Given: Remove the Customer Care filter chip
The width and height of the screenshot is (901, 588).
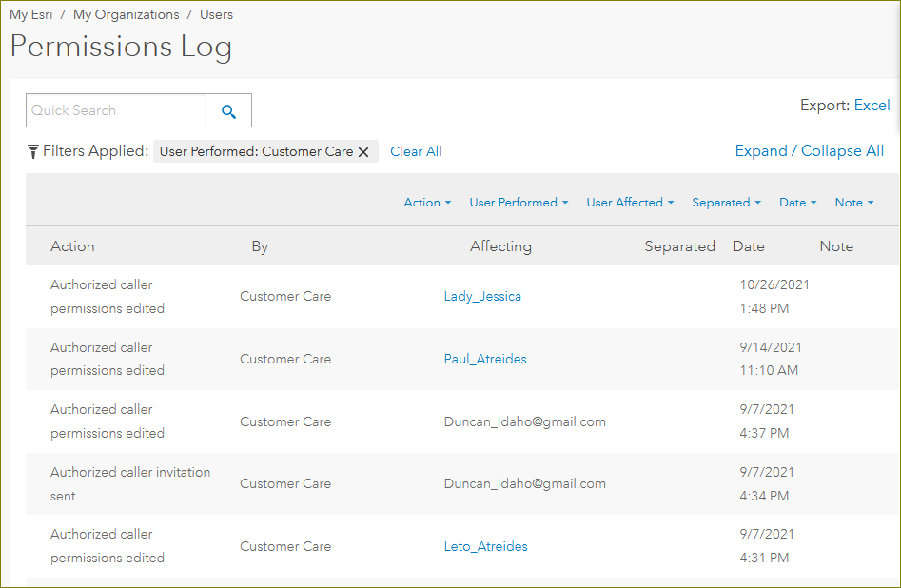Looking at the screenshot, I should point(363,152).
